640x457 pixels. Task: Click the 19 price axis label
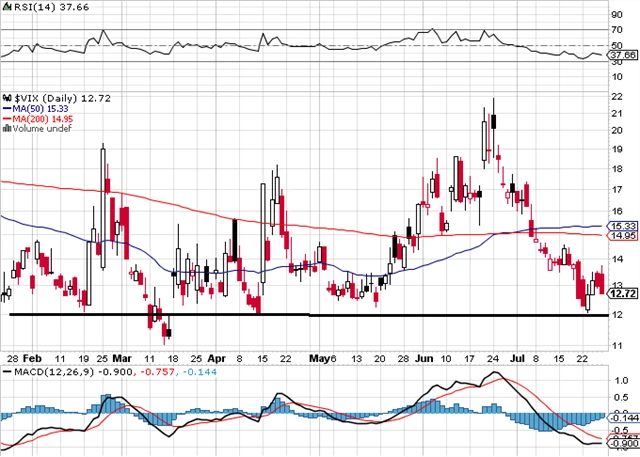click(617, 149)
